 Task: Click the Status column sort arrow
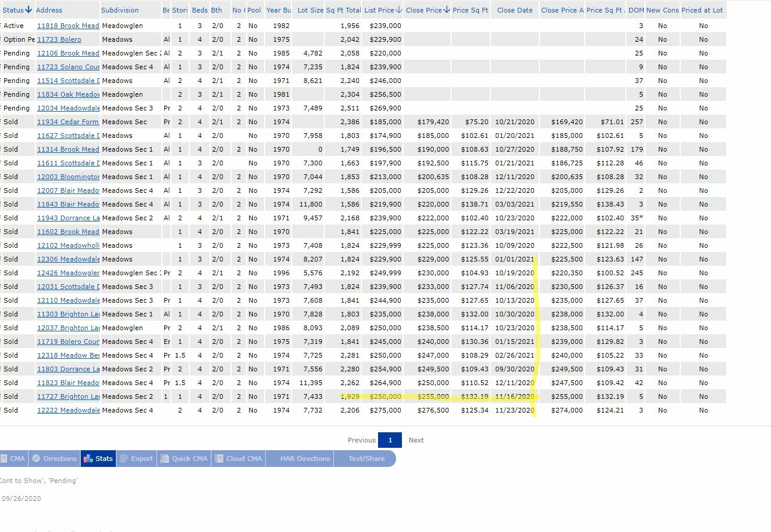29,10
